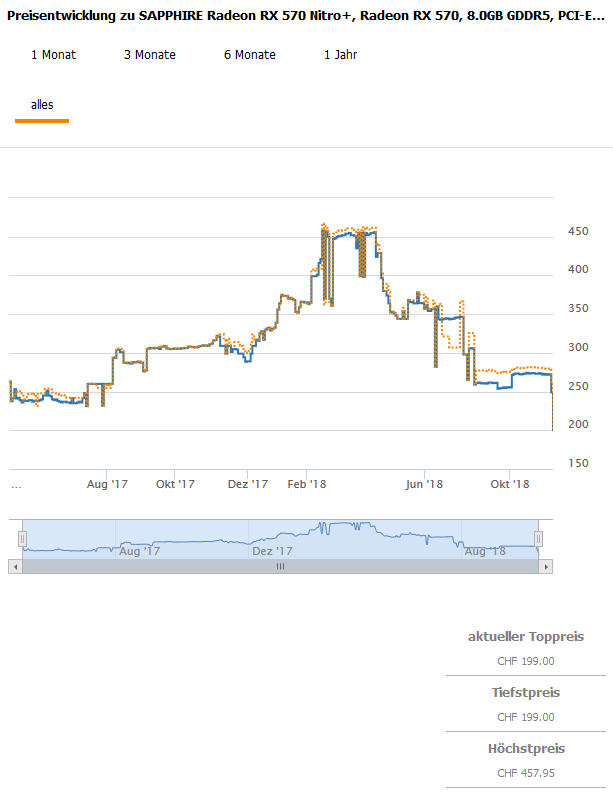Viewport: 613px width, 799px height.
Task: Select the 'alles' tab
Action: (42, 104)
